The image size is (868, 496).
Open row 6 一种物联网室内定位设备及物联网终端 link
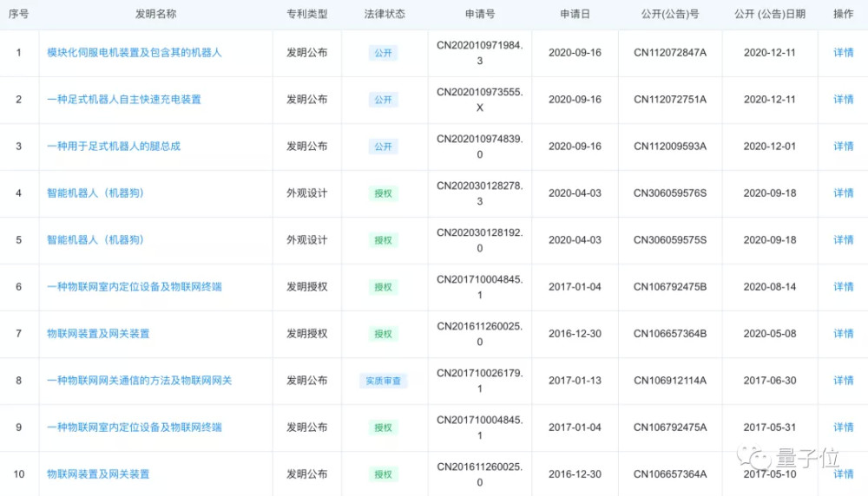tap(134, 286)
